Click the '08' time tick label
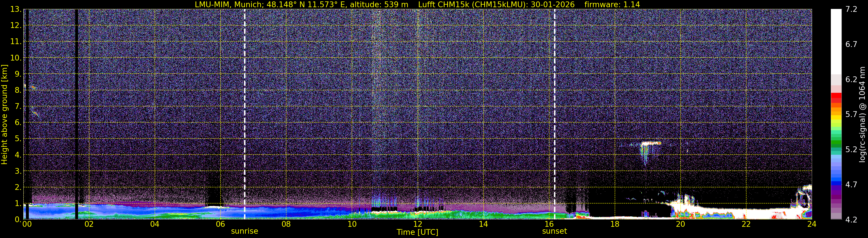 (x=286, y=224)
